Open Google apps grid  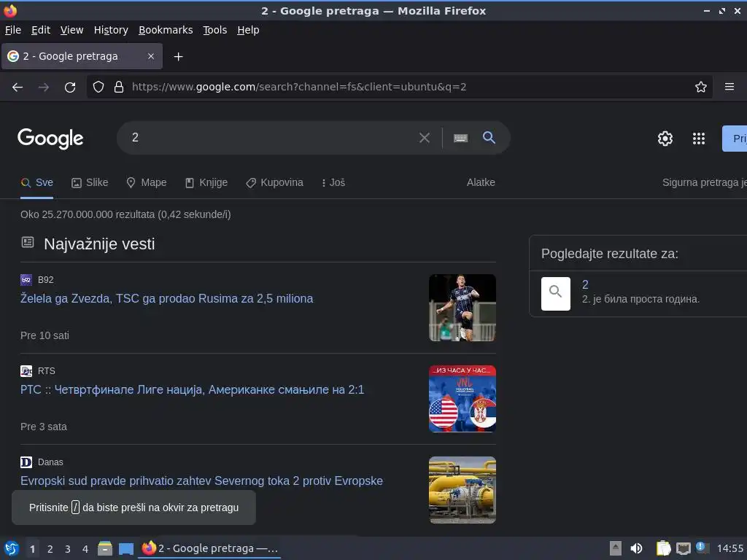(x=698, y=139)
